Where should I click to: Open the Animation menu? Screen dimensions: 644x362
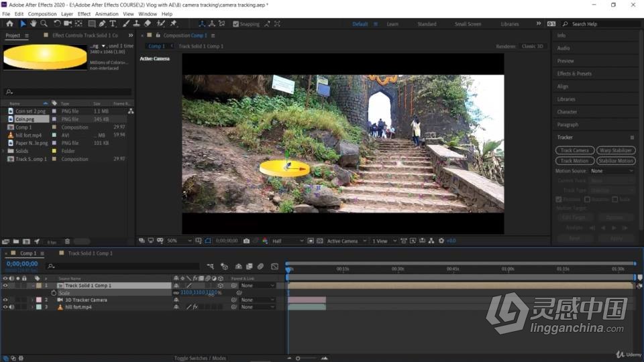point(107,14)
